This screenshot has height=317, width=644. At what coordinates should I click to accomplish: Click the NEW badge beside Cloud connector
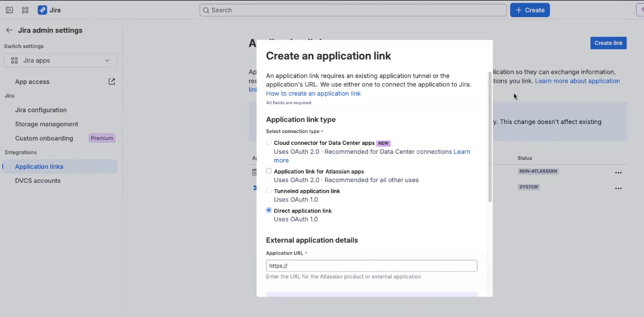tap(383, 143)
